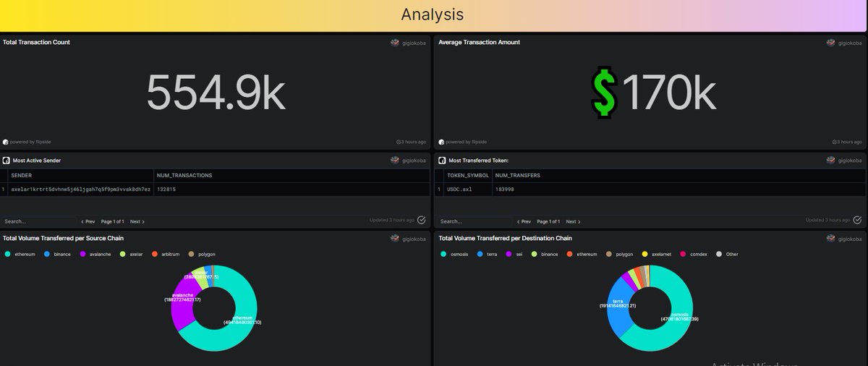Go to Prev page in Most Transferred Token
Screen dimensions: 868x366
click(x=524, y=221)
